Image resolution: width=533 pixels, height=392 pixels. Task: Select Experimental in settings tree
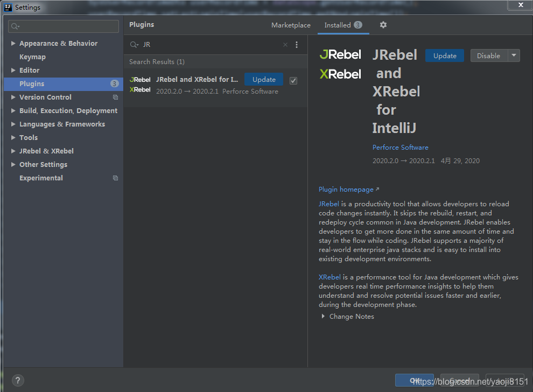(x=41, y=178)
